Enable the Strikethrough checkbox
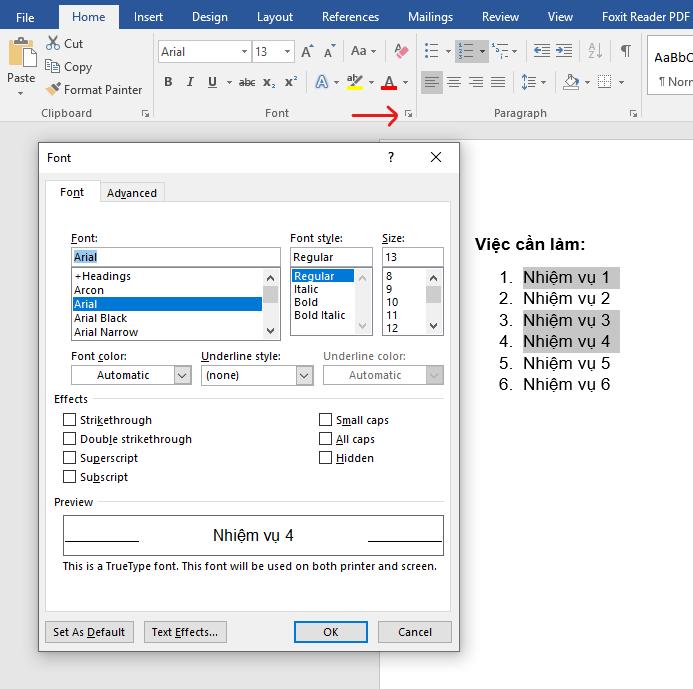 tap(70, 420)
